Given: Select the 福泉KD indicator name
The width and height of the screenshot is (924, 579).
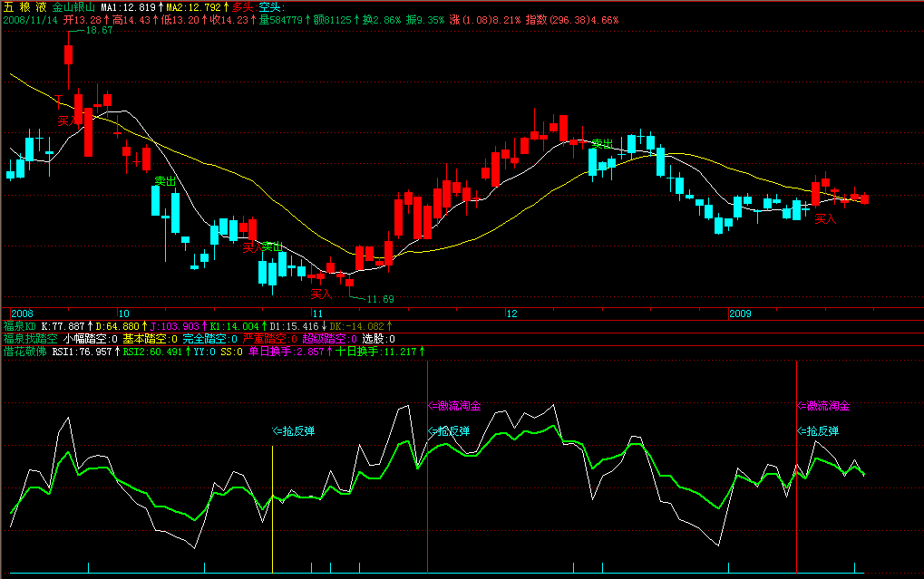Looking at the screenshot, I should (x=19, y=326).
